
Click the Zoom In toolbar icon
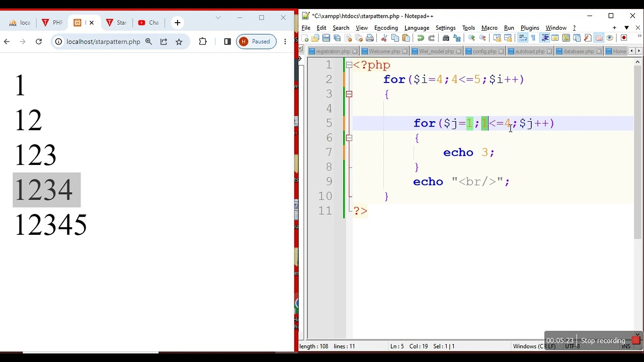(x=471, y=38)
